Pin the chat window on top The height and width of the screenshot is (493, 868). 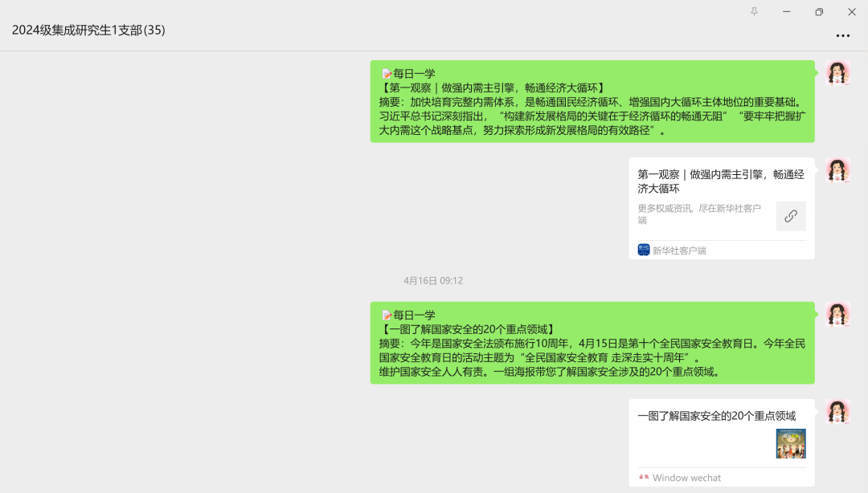(x=754, y=12)
